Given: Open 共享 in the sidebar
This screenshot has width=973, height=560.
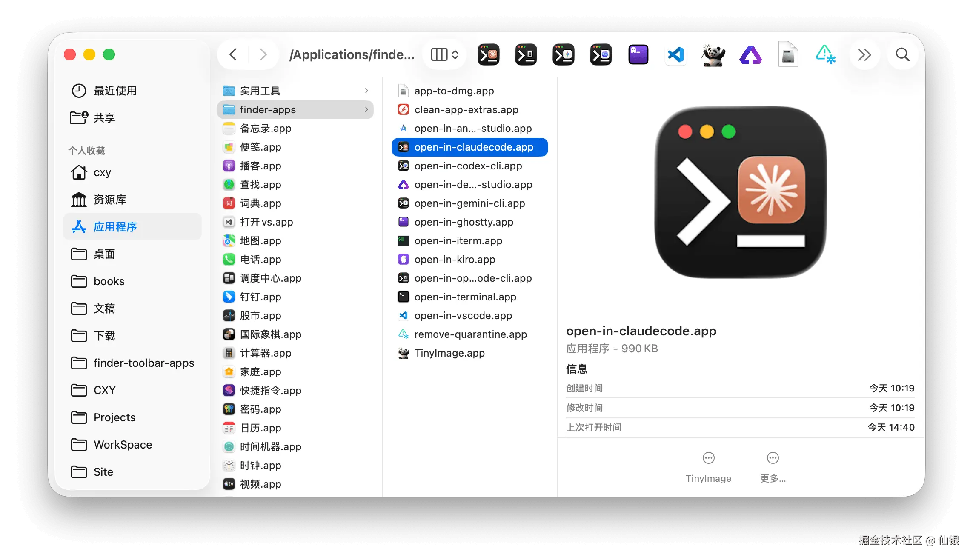Looking at the screenshot, I should [132, 118].
